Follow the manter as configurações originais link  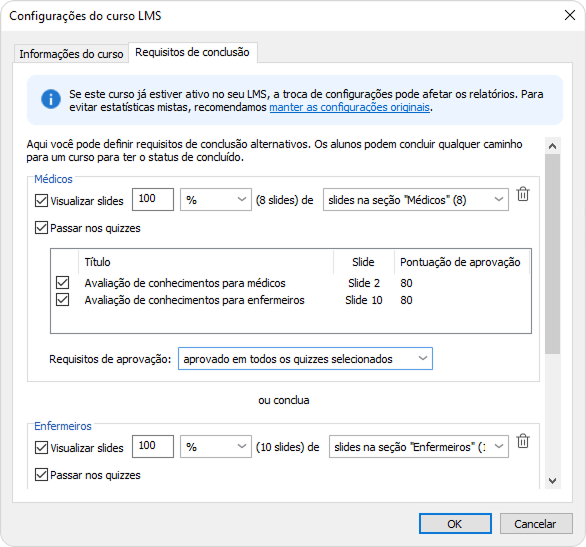pyautogui.click(x=349, y=108)
